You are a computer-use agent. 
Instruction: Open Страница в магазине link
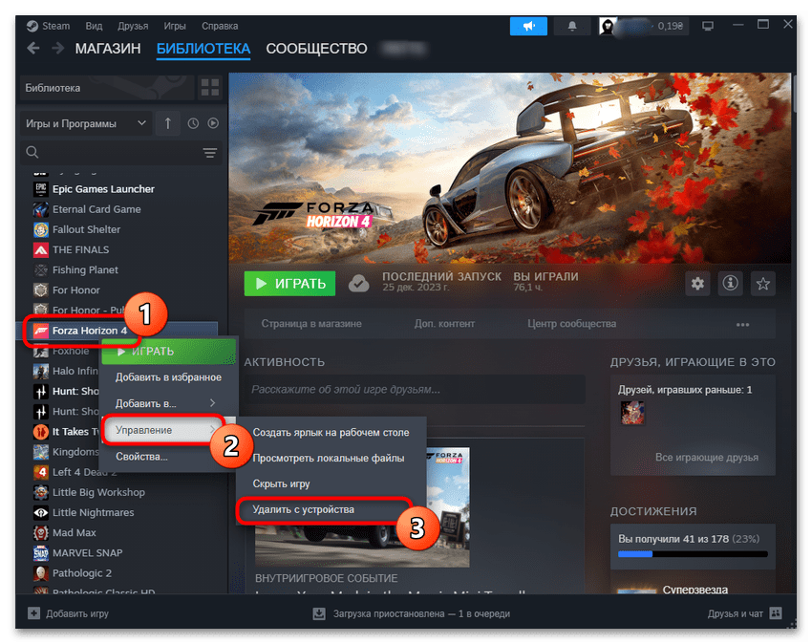[x=311, y=324]
